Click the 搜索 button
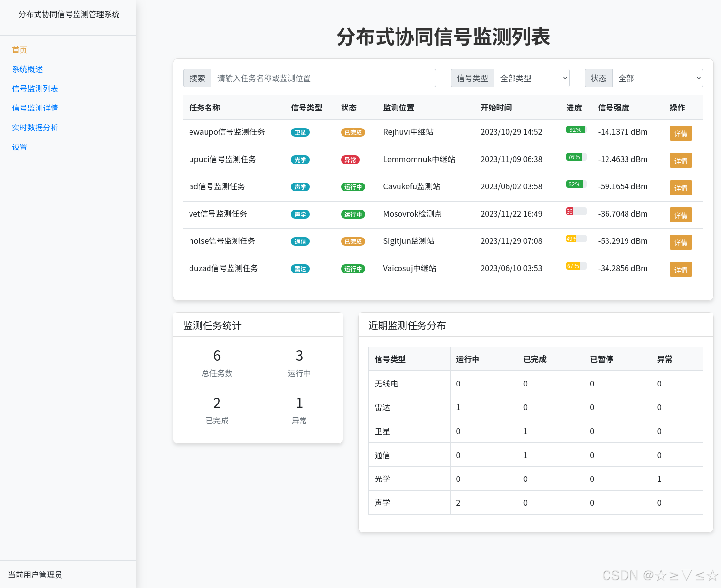Viewport: 721px width, 588px height. click(197, 78)
